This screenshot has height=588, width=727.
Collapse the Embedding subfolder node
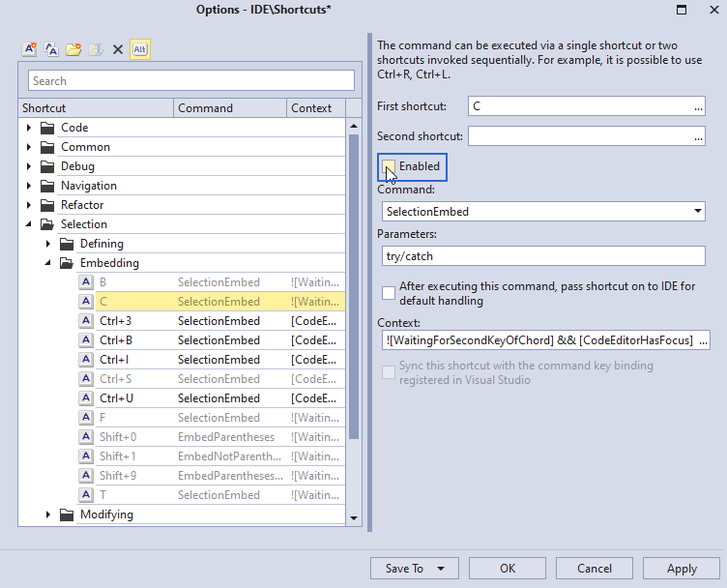(48, 263)
